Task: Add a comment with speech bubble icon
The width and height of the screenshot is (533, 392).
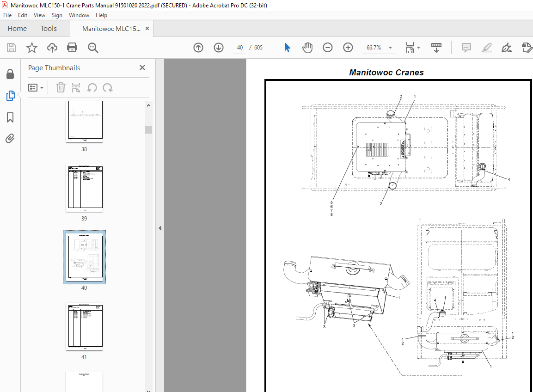Action: click(466, 48)
